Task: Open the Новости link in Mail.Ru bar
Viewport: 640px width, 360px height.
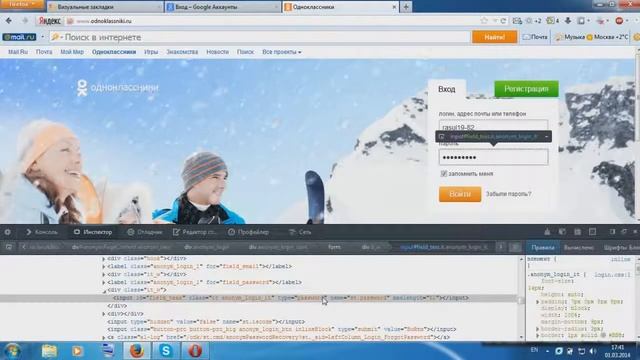Action: coord(218,52)
